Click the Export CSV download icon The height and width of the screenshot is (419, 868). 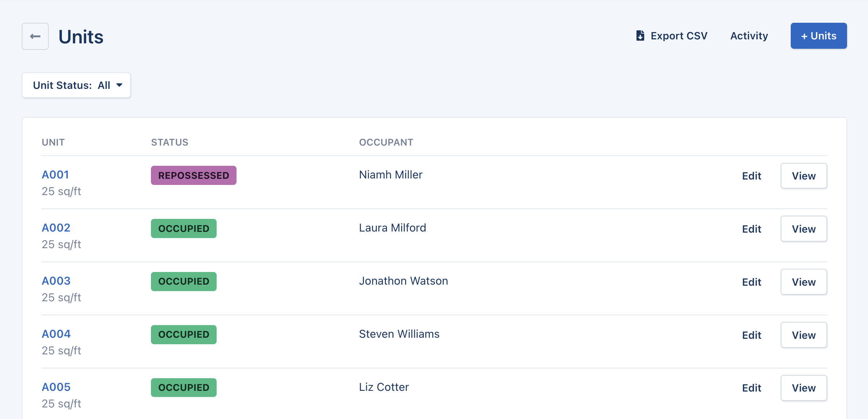pyautogui.click(x=640, y=36)
